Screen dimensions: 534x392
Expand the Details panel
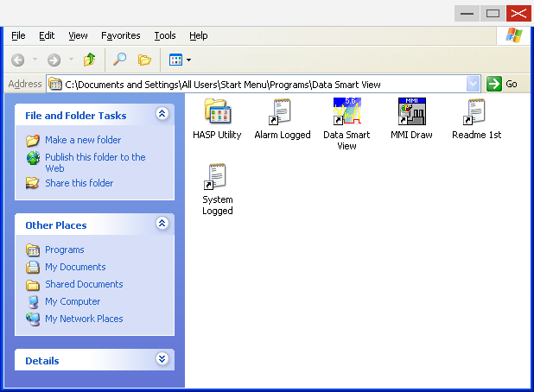162,358
